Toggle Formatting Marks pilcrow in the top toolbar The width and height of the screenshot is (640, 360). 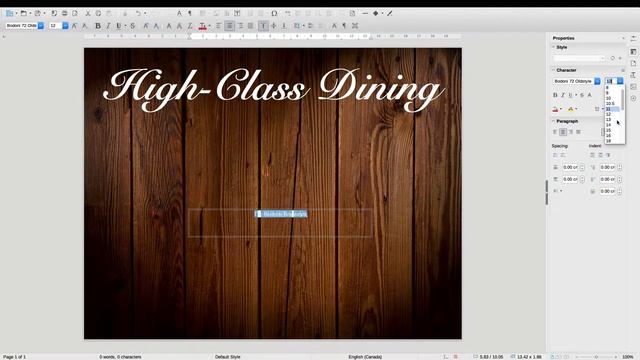[x=190, y=13]
